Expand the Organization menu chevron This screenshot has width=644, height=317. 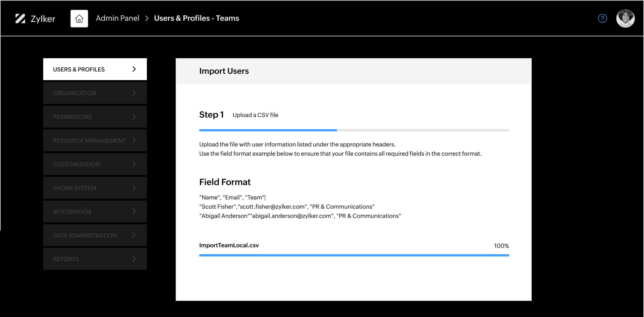tap(134, 93)
